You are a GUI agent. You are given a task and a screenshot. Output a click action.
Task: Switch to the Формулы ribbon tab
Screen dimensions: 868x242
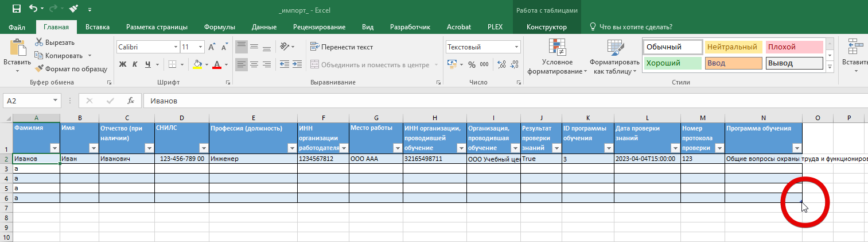pyautogui.click(x=220, y=27)
